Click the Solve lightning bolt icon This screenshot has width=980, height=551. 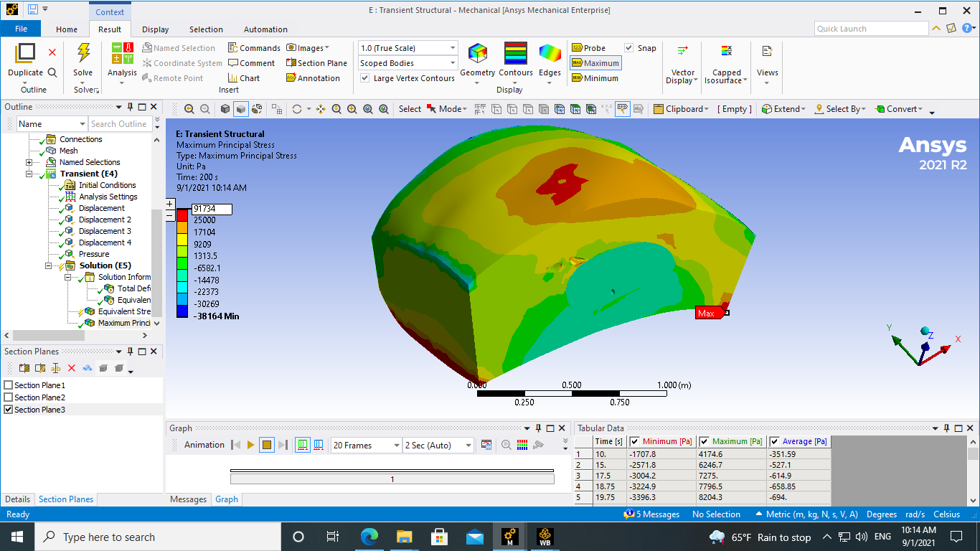[83, 54]
